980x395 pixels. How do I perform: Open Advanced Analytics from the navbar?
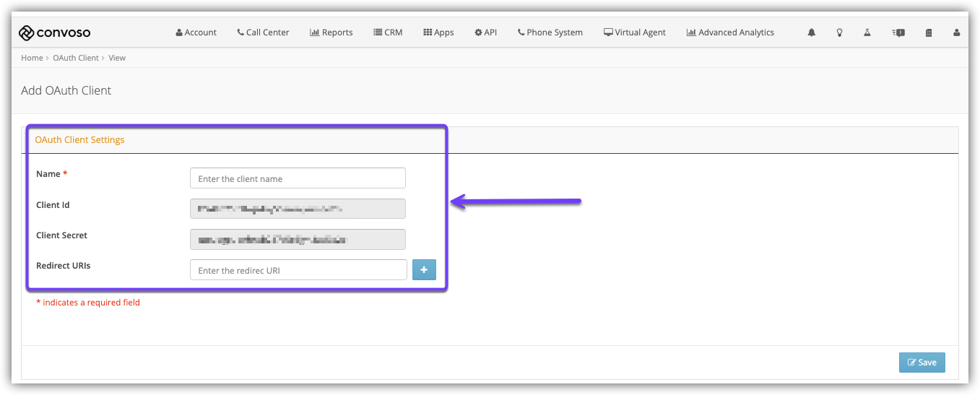point(730,32)
